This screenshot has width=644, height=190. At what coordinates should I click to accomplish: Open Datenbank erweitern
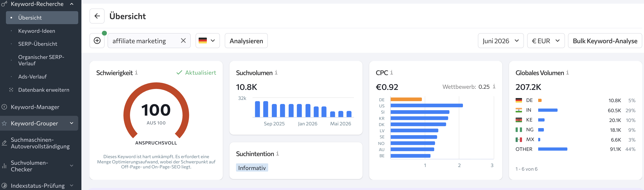pyautogui.click(x=44, y=90)
